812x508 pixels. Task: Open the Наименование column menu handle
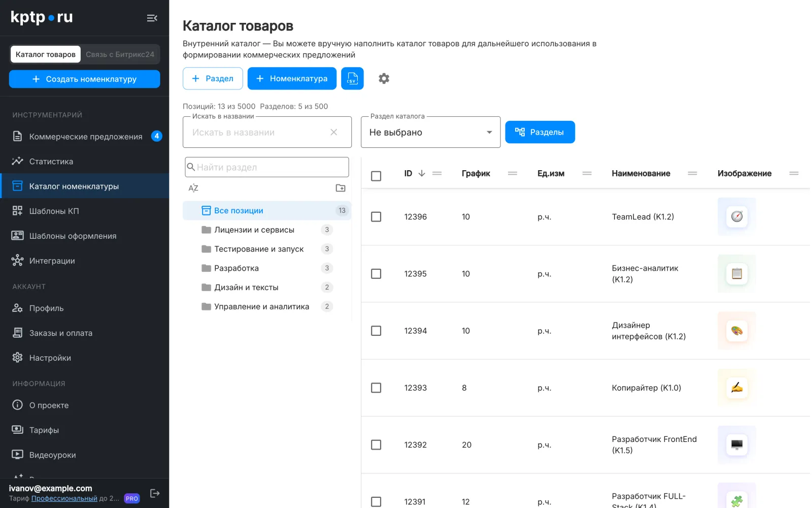[692, 173]
